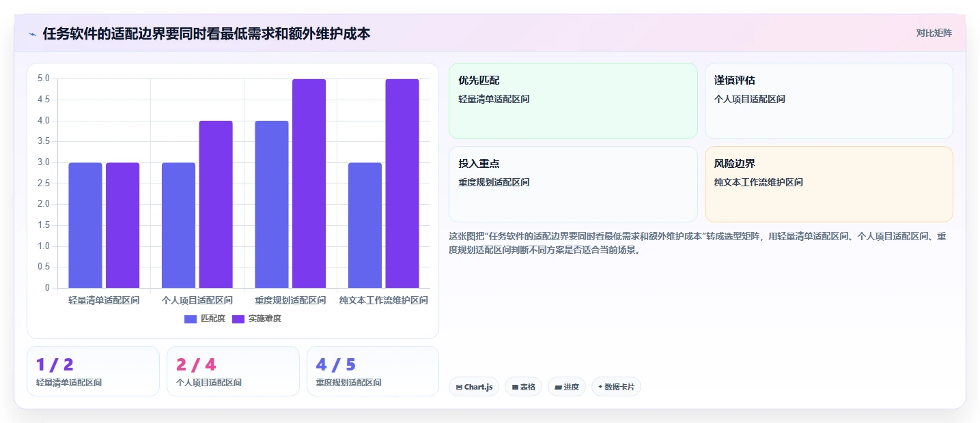This screenshot has height=423, width=980.
Task: Click the description paragraph starting 这张图把
Action: coord(697,243)
